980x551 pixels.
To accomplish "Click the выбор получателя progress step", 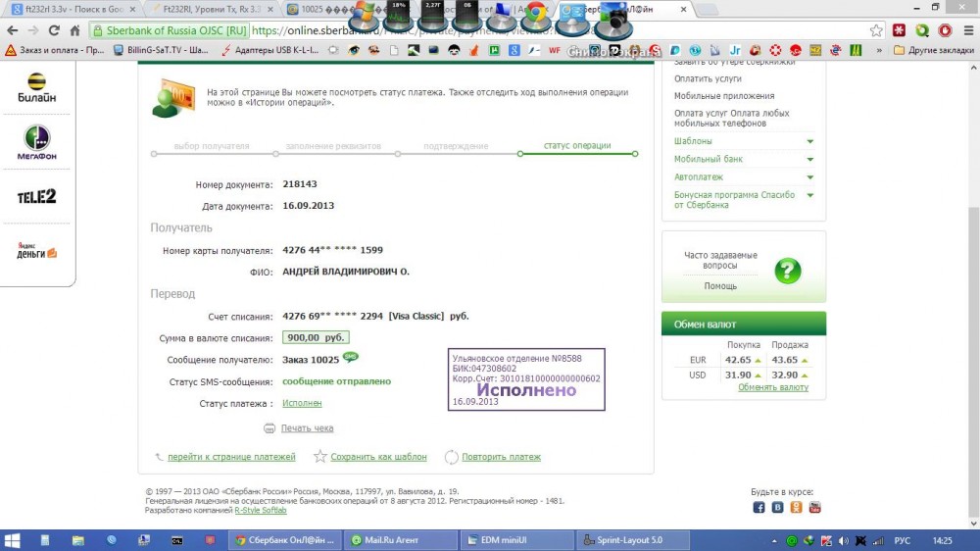I will (x=212, y=146).
